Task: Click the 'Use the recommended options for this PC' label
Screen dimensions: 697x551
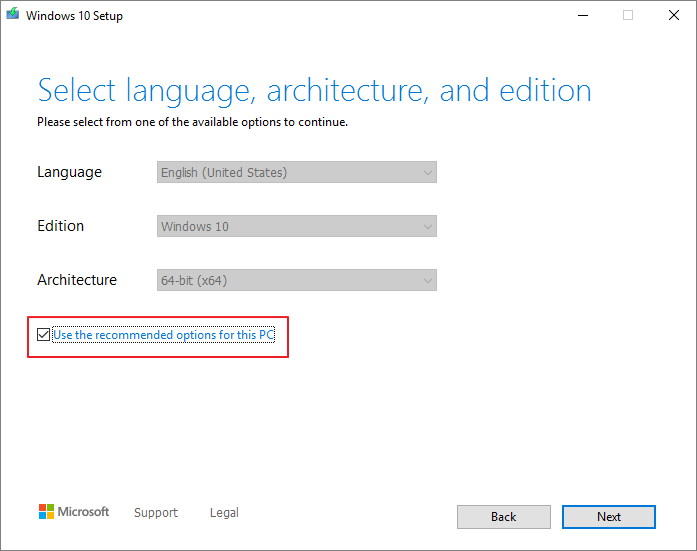Action: (x=163, y=335)
